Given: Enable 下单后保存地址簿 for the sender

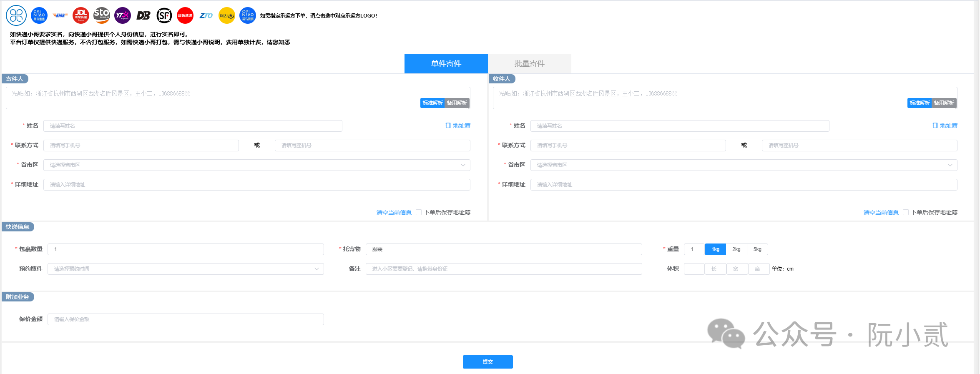Looking at the screenshot, I should pos(419,212).
